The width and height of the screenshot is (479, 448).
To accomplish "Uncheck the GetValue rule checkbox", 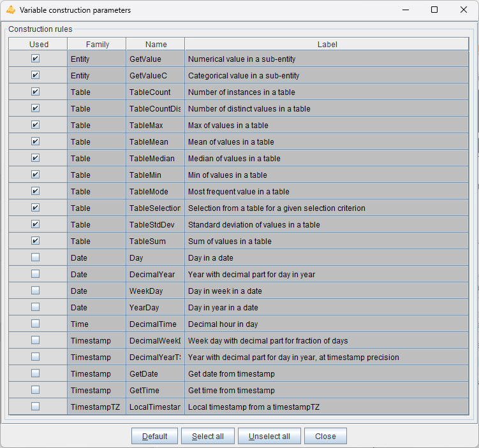I will [36, 58].
